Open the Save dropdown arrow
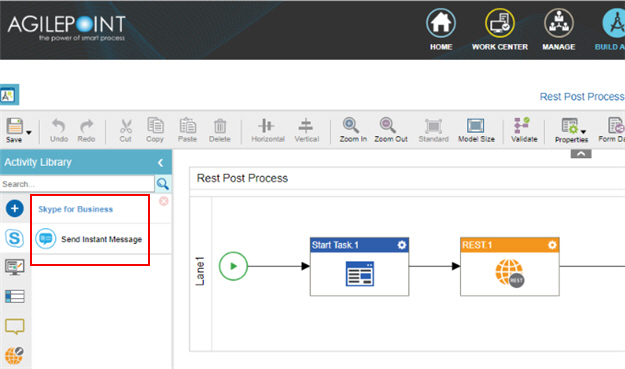625x369 pixels. [x=29, y=132]
